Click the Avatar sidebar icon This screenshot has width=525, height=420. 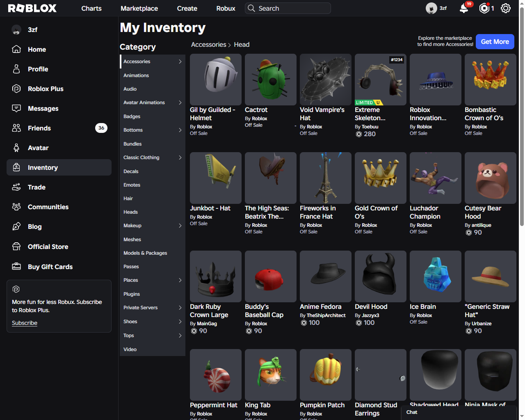coord(16,148)
